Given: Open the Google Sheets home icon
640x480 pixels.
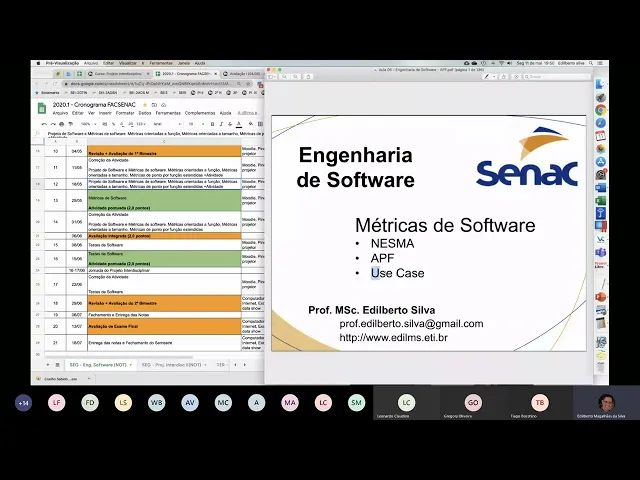Looking at the screenshot, I should click(42, 109).
